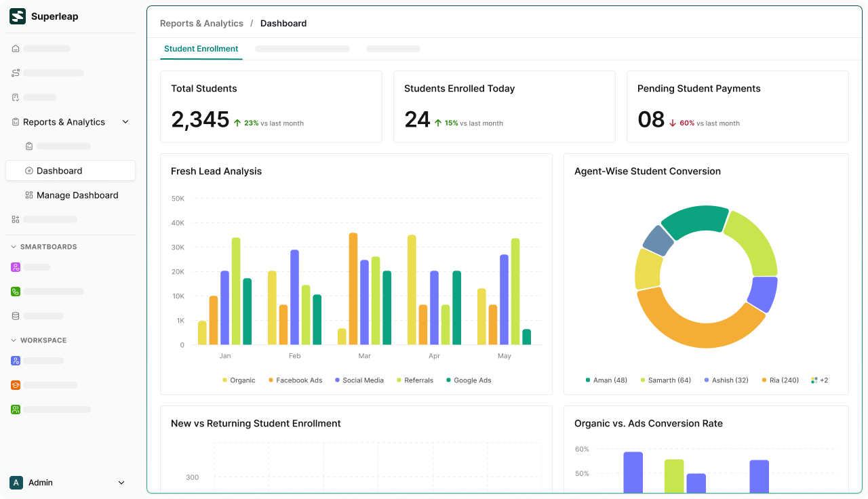Click the New vs Returning Student Enrollment title

(x=256, y=424)
